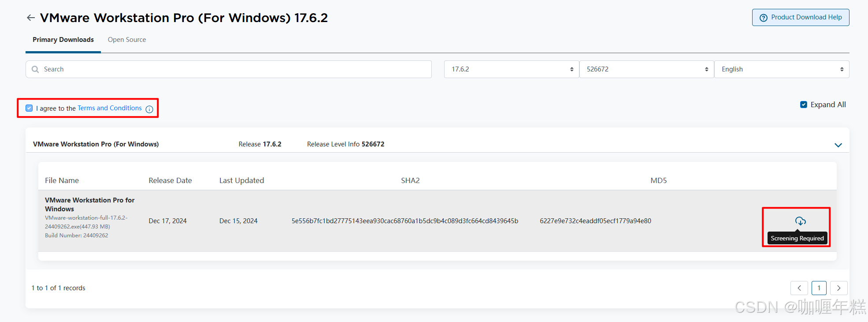Click the info icon next to Terms and Conditions
The height and width of the screenshot is (322, 868).
click(149, 109)
